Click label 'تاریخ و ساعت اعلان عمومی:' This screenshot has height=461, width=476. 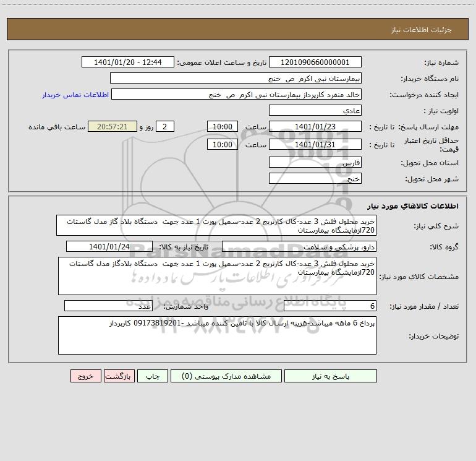coord(222,62)
